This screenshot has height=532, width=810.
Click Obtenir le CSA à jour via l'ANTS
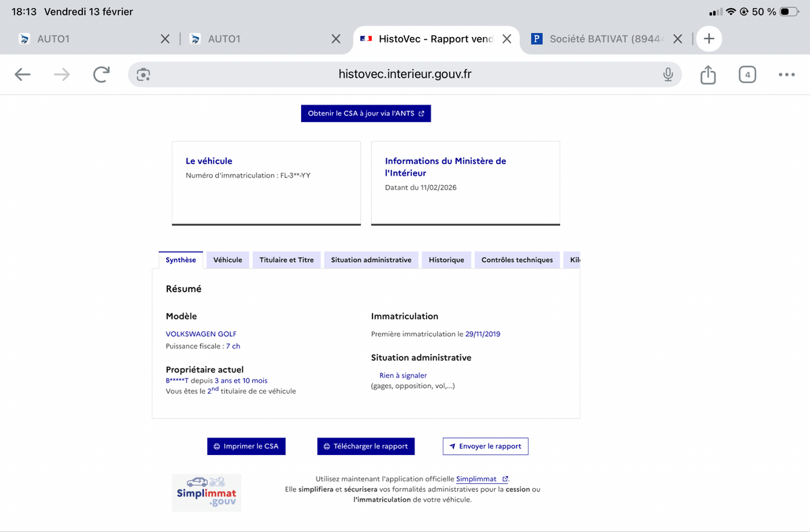click(366, 113)
